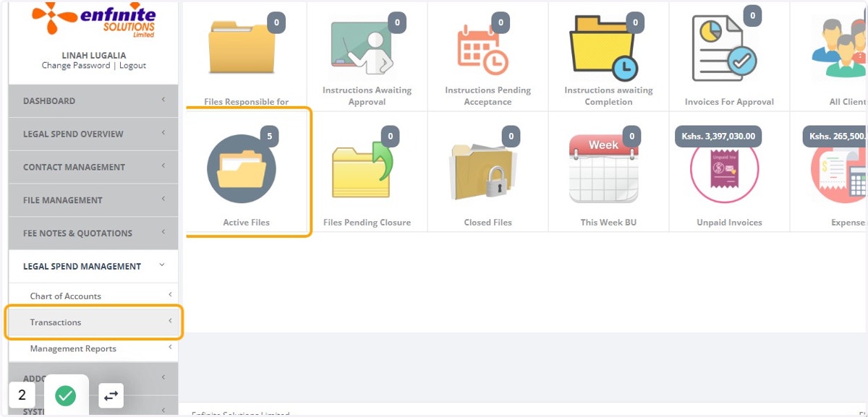868x417 pixels.
Task: Open All Clients people icon
Action: pyautogui.click(x=839, y=47)
